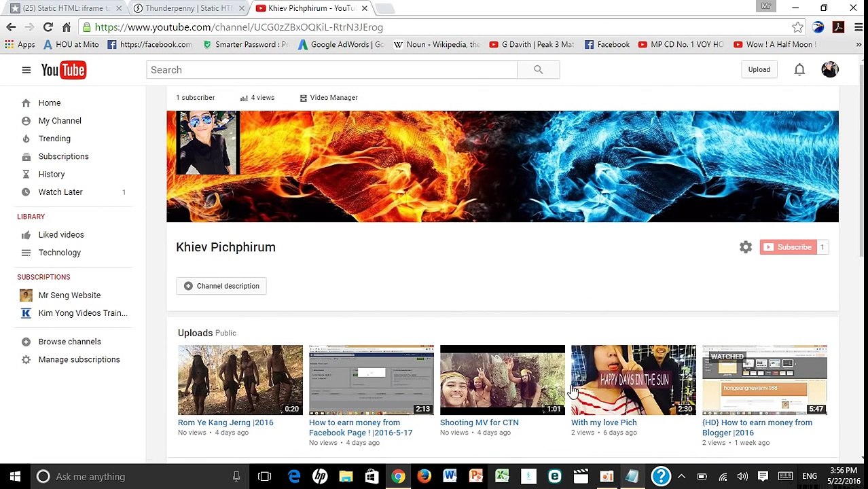Click the channel profile picture
The image size is (868, 489).
[x=207, y=143]
